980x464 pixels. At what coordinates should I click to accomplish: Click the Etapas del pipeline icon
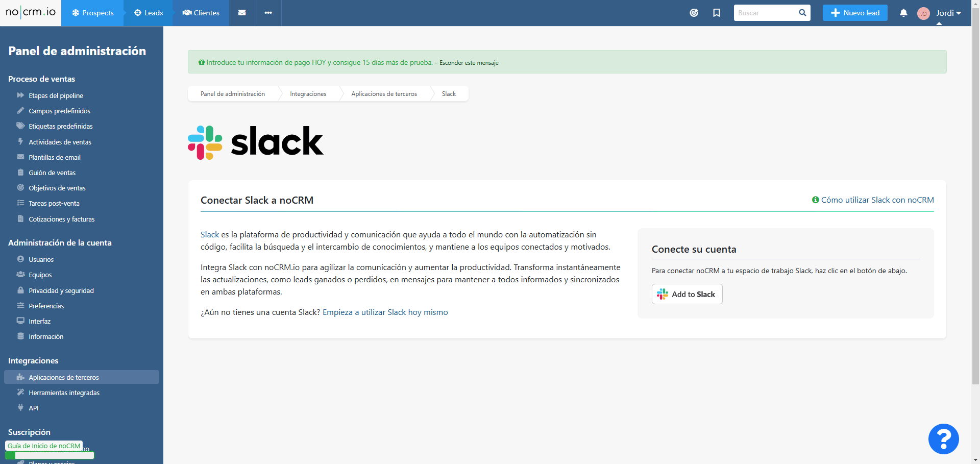pos(20,95)
